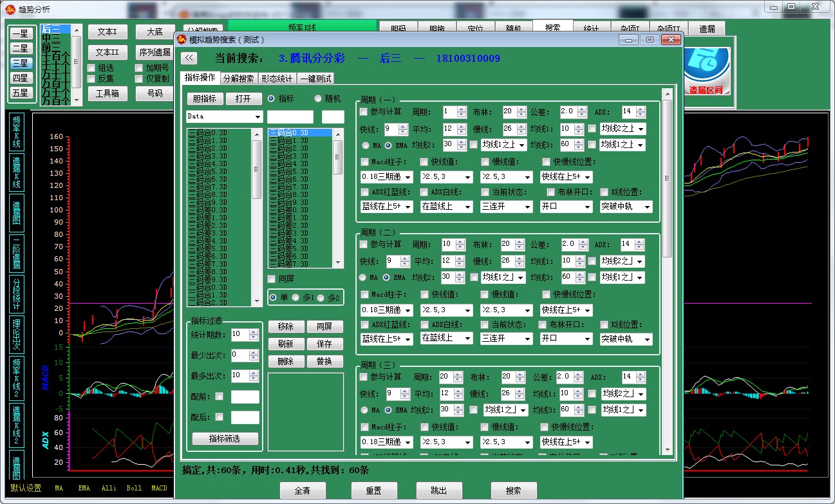Select the 随机 radio button
835x504 pixels.
pos(318,99)
